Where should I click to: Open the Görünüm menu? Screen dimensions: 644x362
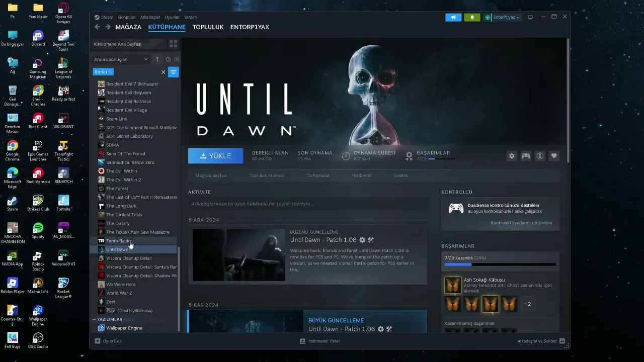point(126,17)
